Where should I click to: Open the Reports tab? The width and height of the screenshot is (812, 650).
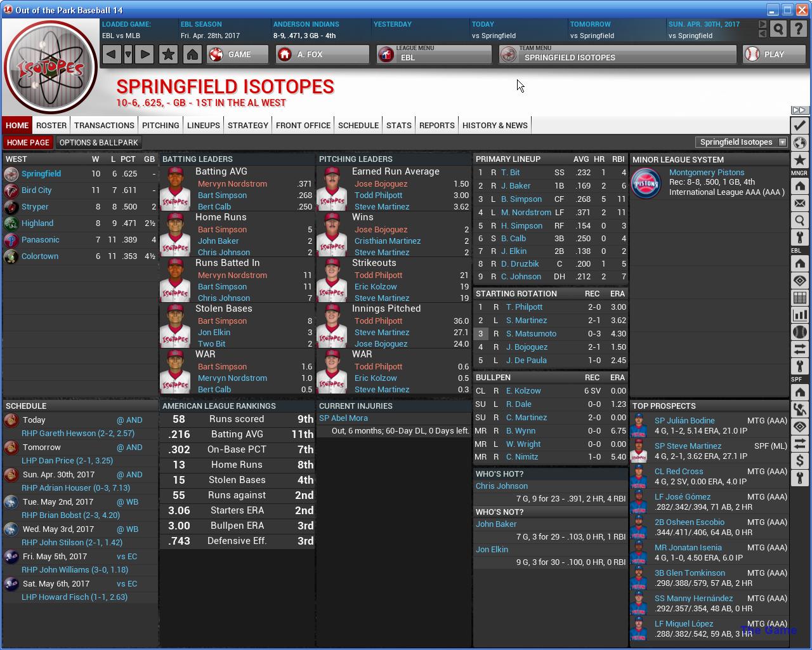(x=437, y=125)
